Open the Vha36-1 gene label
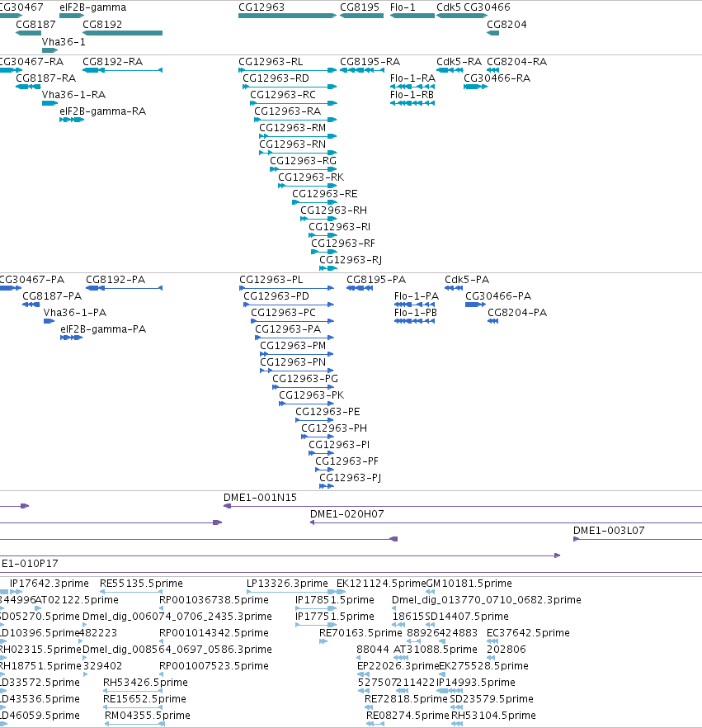Image resolution: width=702 pixels, height=728 pixels. 64,42
